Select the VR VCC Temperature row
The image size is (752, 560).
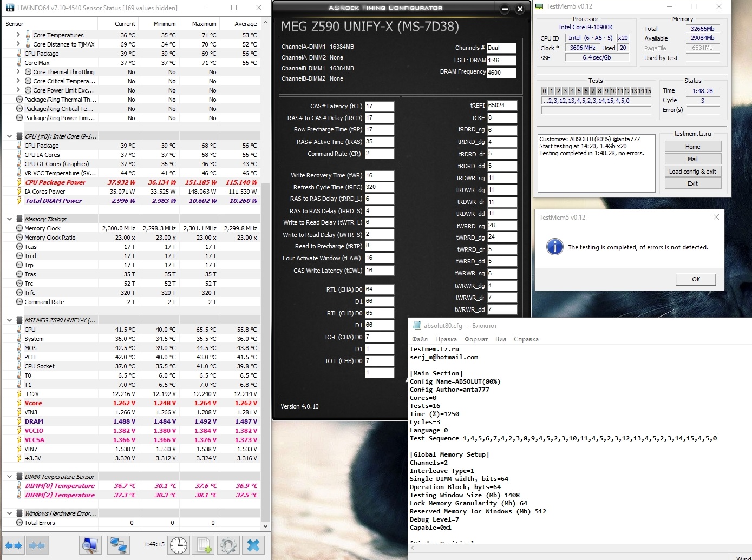[x=132, y=173]
